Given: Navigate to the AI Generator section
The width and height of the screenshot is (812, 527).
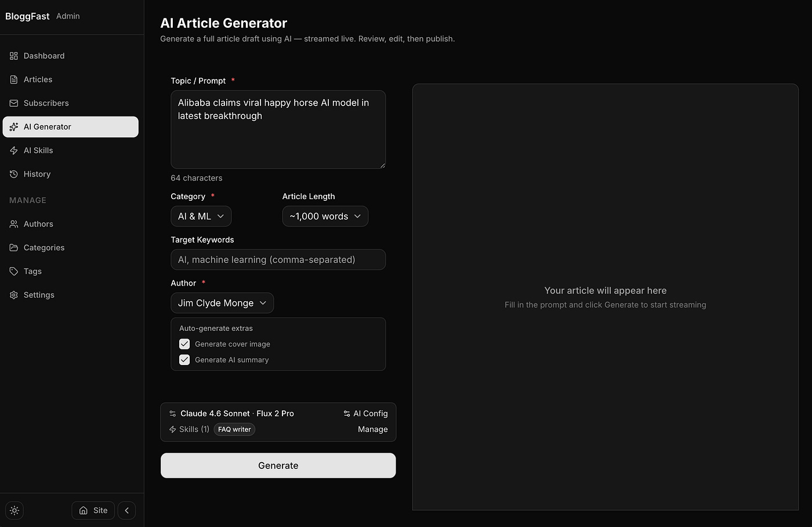Looking at the screenshot, I should point(47,127).
